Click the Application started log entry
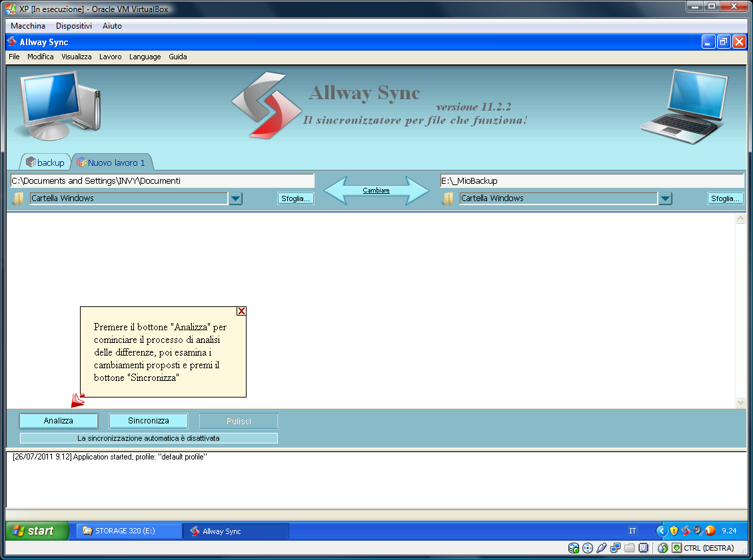 click(110, 457)
